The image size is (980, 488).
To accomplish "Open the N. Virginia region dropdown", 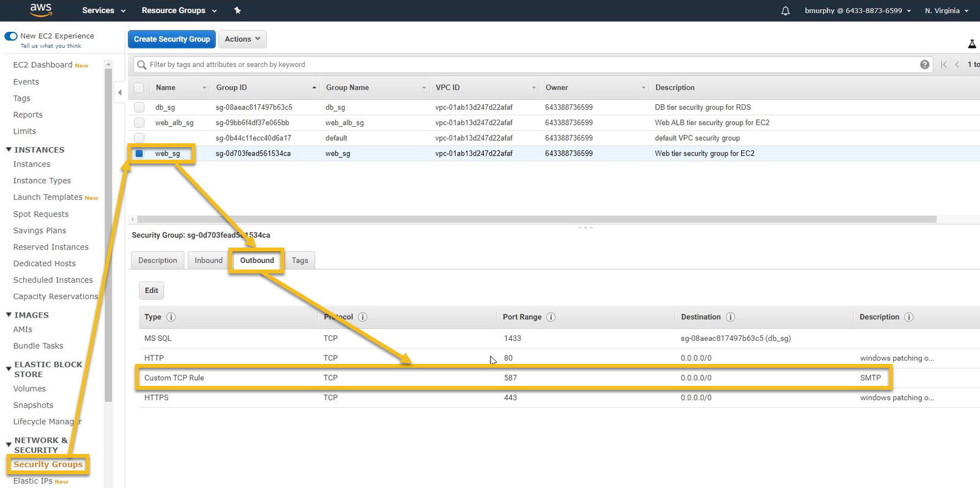I will pos(946,10).
